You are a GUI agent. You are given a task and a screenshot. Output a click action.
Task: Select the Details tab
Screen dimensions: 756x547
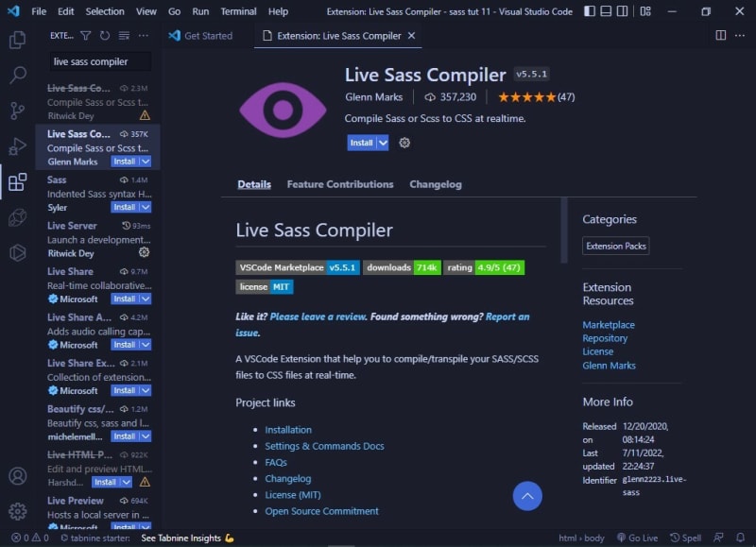tap(254, 184)
